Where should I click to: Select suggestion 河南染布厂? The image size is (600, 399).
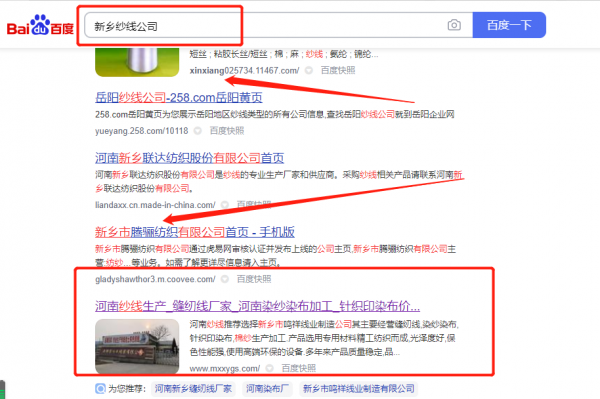pyautogui.click(x=267, y=389)
